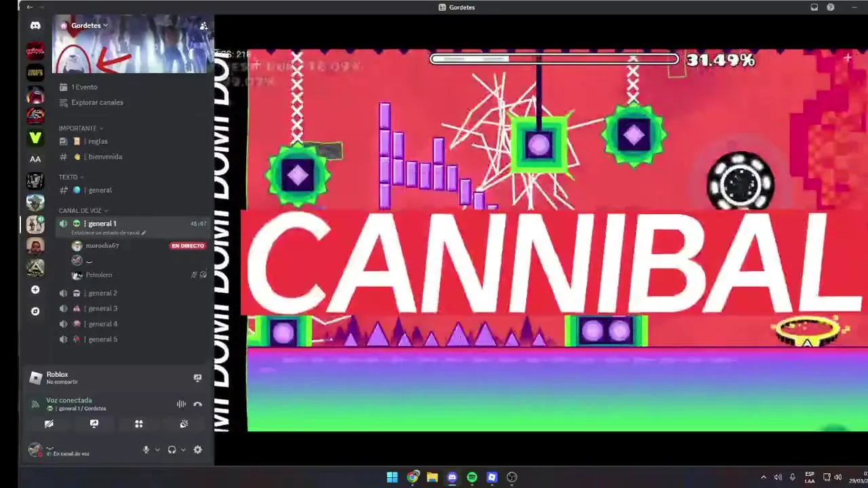Open the 1 Evento events item
Viewport: 868px width, 488px height.
click(x=132, y=87)
